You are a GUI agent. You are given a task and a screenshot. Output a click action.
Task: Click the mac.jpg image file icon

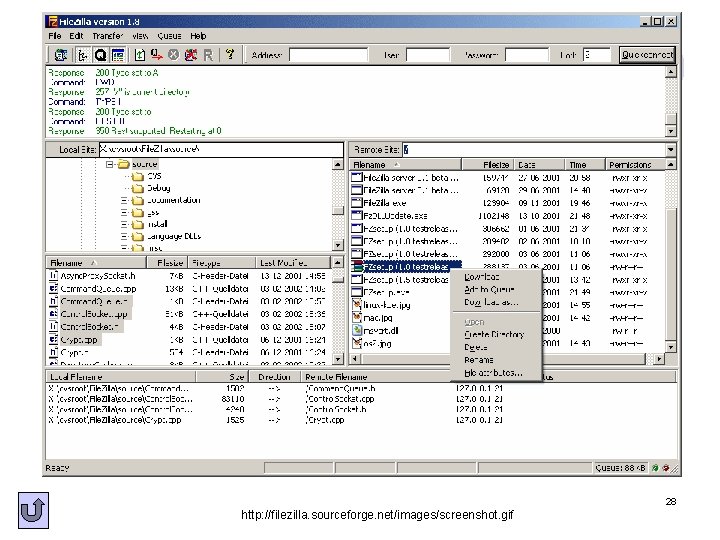pyautogui.click(x=357, y=318)
